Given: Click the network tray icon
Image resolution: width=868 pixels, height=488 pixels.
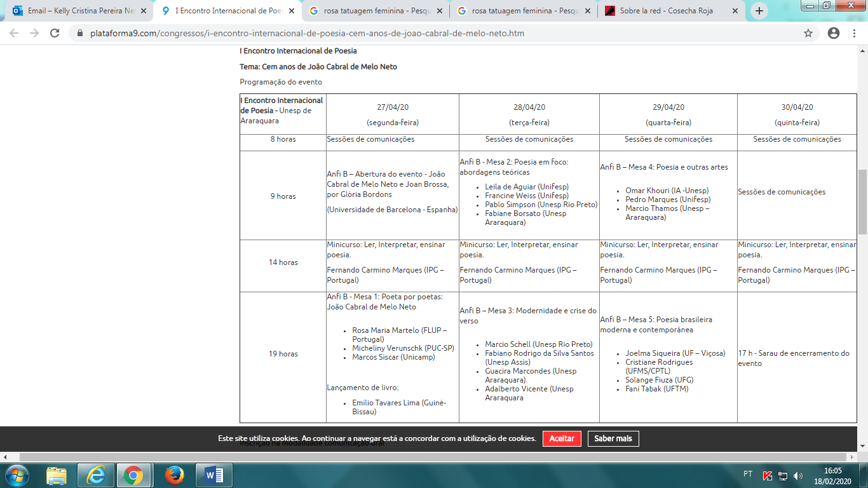Looking at the screenshot, I should (783, 475).
